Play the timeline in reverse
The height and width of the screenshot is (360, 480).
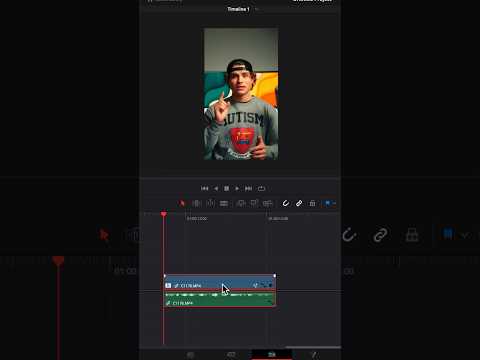click(216, 189)
